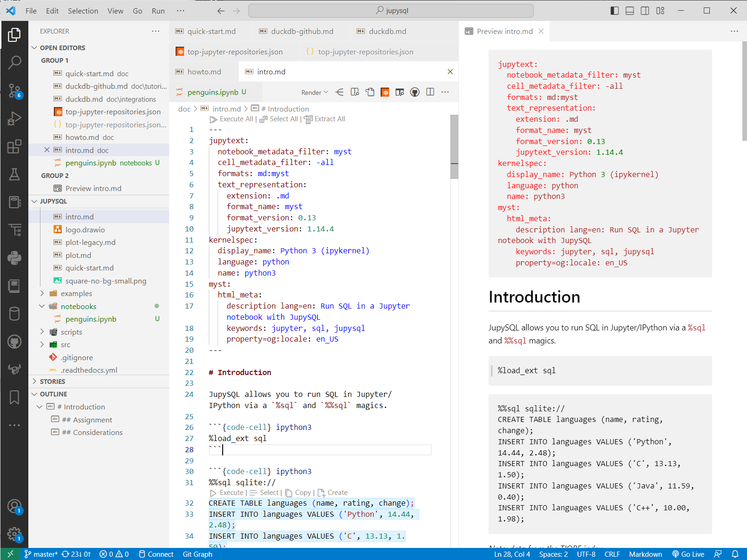
Task: Open notifications bell in status bar
Action: click(x=735, y=554)
